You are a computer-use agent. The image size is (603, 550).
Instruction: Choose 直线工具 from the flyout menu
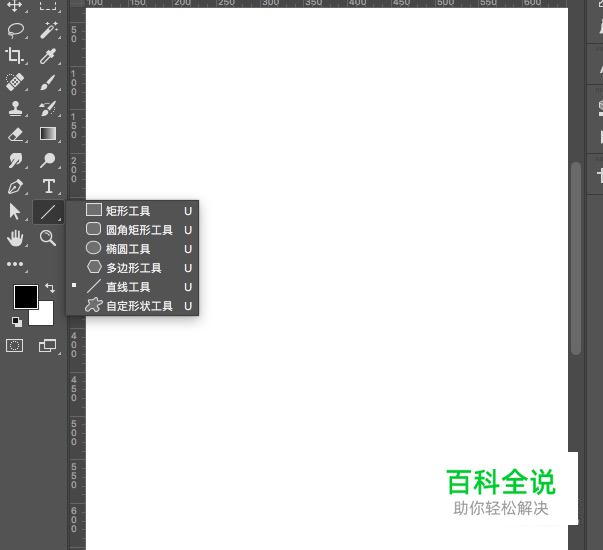pyautogui.click(x=133, y=287)
